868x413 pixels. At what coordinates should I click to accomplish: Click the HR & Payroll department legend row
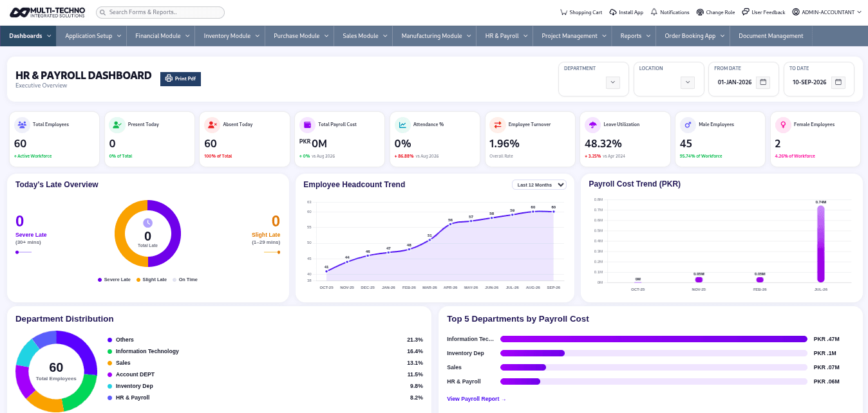pyautogui.click(x=265, y=398)
